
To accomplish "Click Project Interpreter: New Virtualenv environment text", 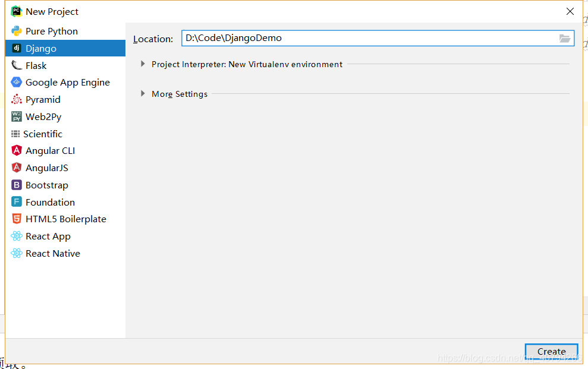I will click(247, 64).
